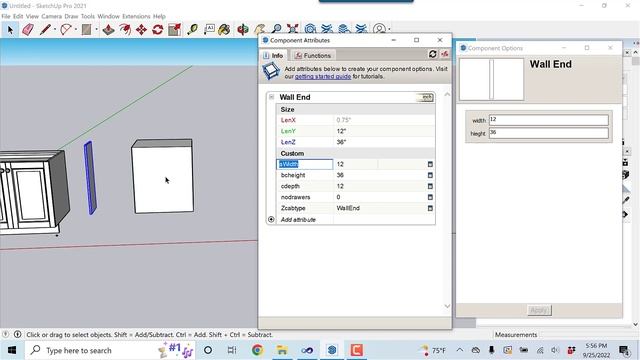Open details icon for aWidth row
640x360 pixels.
point(430,164)
